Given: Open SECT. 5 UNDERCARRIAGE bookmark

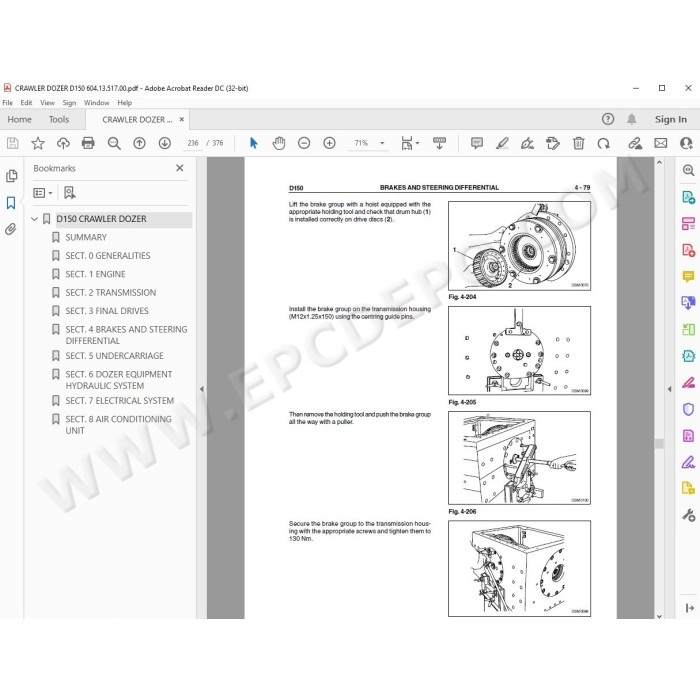Looking at the screenshot, I should click(x=114, y=356).
